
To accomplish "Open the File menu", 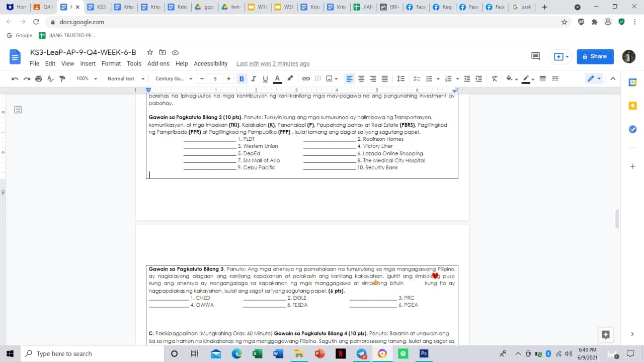I will pyautogui.click(x=34, y=64).
